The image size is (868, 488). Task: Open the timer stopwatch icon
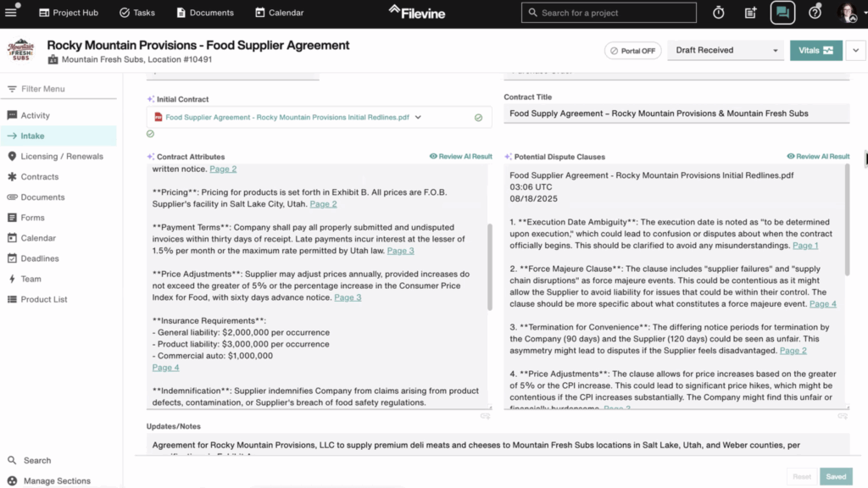tap(718, 13)
